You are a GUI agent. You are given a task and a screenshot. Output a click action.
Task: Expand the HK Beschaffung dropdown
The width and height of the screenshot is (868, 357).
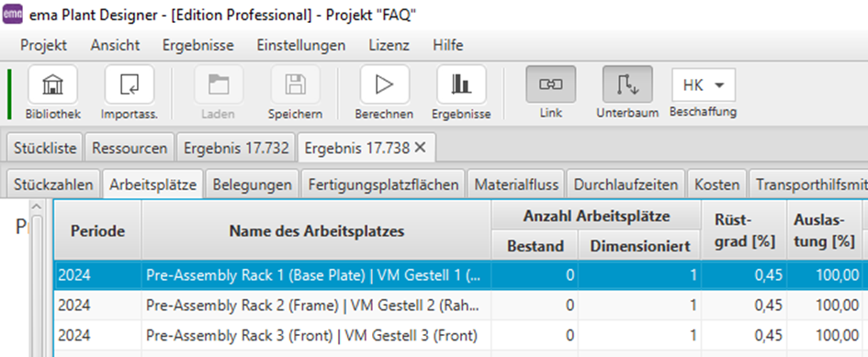704,85
